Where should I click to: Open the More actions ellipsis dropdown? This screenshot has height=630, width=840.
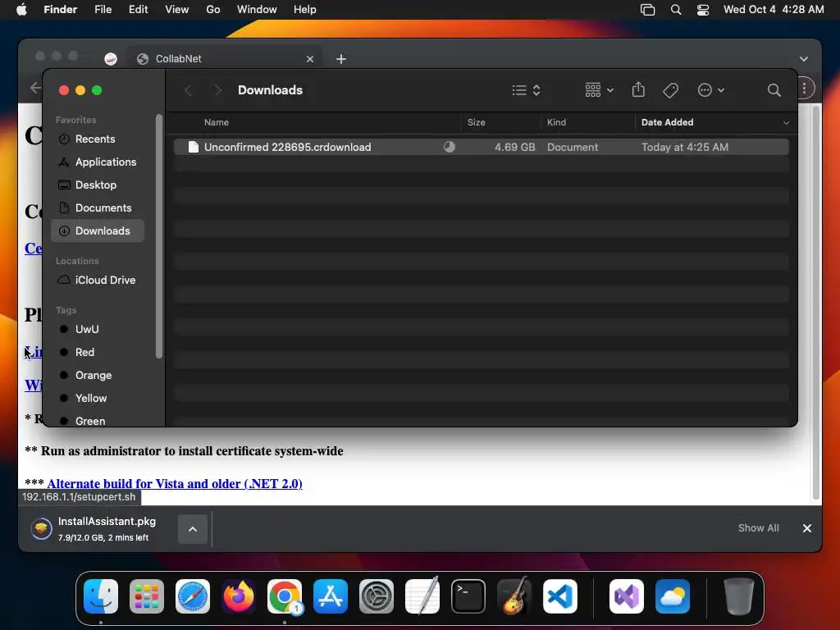point(711,90)
